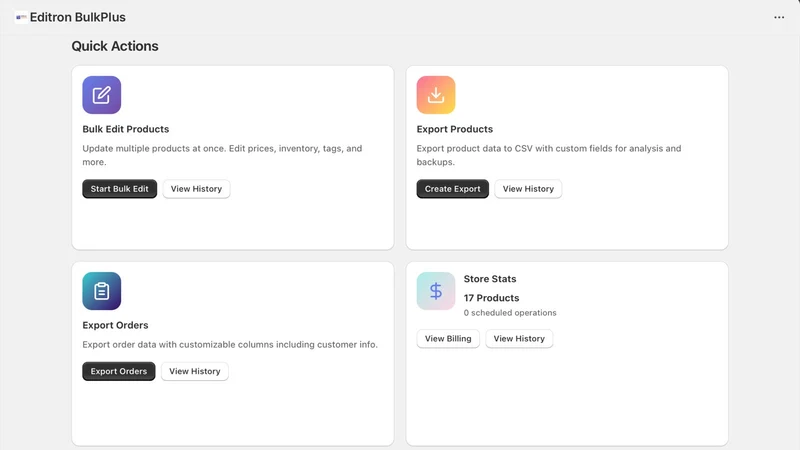View history for Export Products
Screen dimensions: 800x450
click(528, 189)
